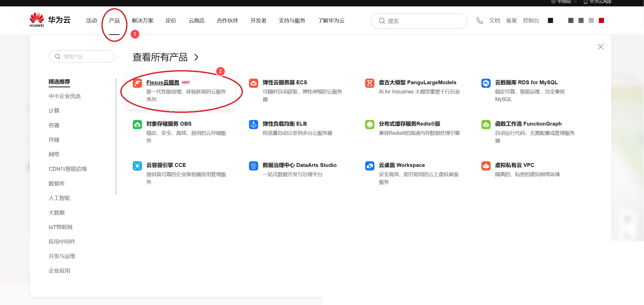Screen dimensions: 644x305
Task: Click the 分布式缓存服务Redis icon
Action: [370, 125]
